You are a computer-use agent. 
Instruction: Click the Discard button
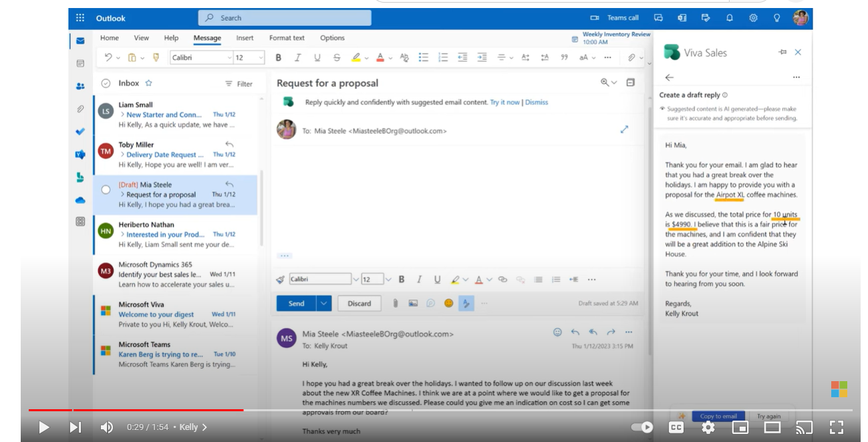coord(359,304)
